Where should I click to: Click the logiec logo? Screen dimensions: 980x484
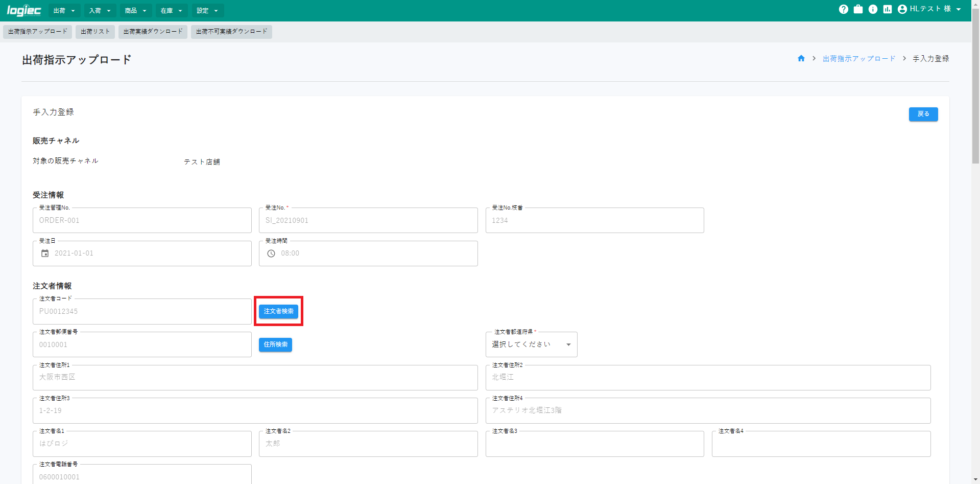coord(24,10)
